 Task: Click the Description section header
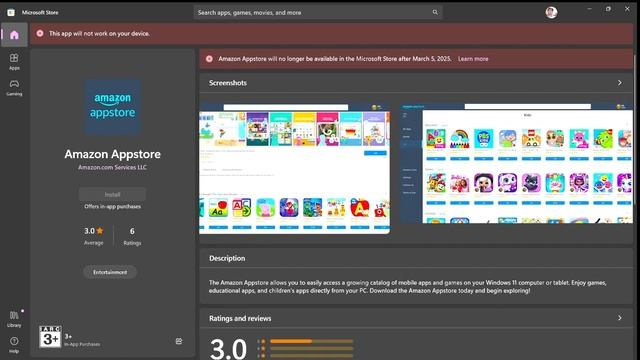coord(227,258)
